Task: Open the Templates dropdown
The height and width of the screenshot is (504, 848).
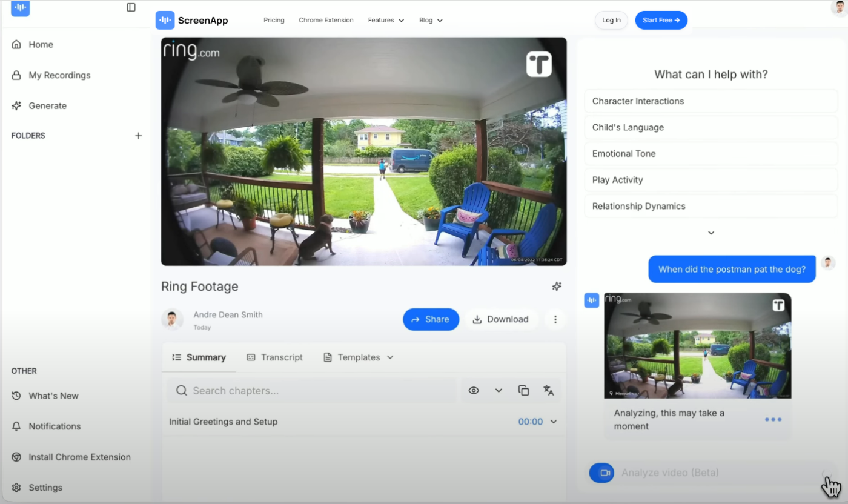Action: coord(359,357)
